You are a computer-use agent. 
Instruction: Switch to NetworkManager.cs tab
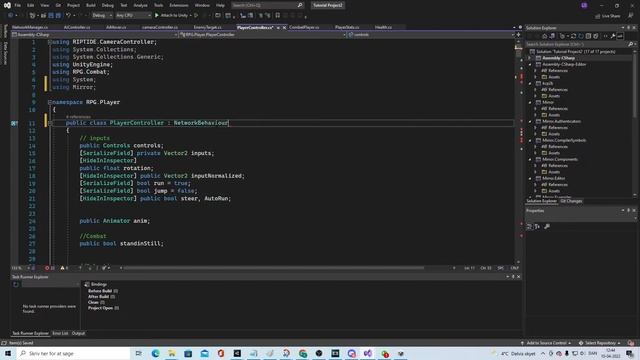click(30, 27)
